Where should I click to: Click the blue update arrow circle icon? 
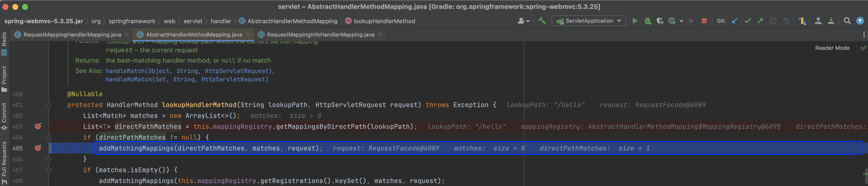(860, 21)
